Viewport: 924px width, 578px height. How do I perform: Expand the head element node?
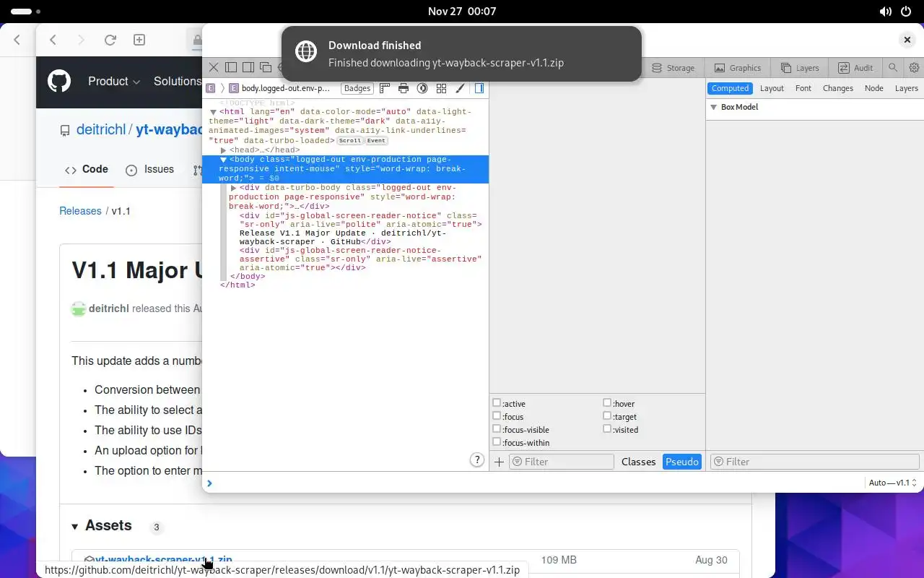(224, 150)
